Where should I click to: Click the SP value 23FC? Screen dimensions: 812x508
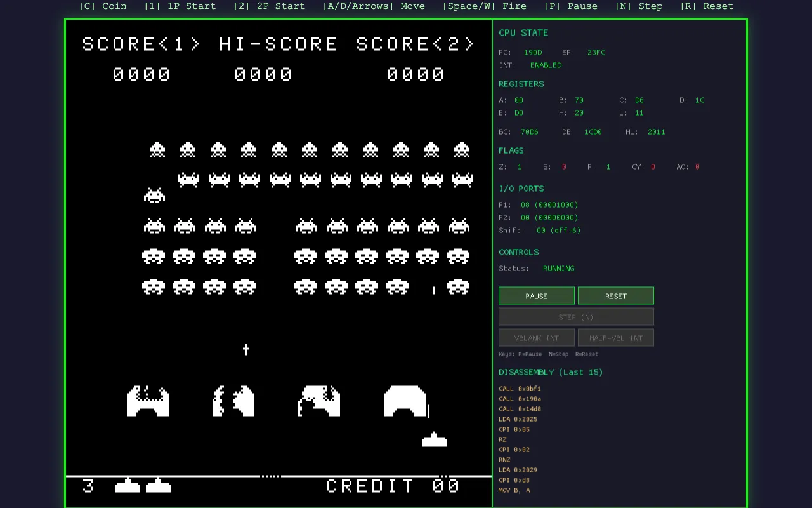[x=596, y=52]
